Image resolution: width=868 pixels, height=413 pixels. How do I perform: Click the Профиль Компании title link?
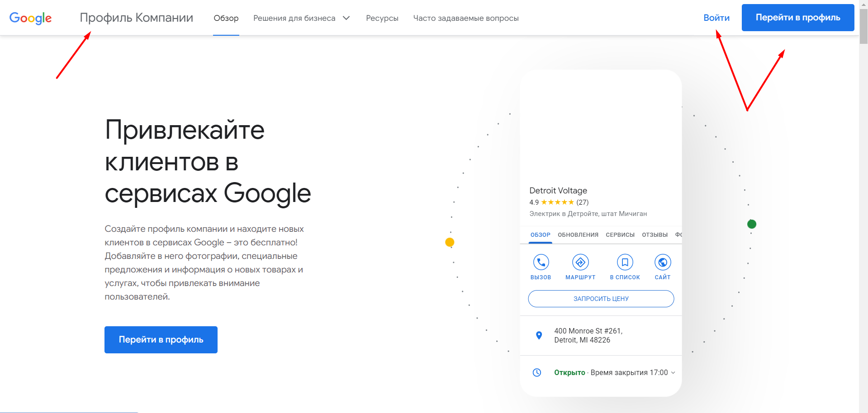(x=137, y=18)
